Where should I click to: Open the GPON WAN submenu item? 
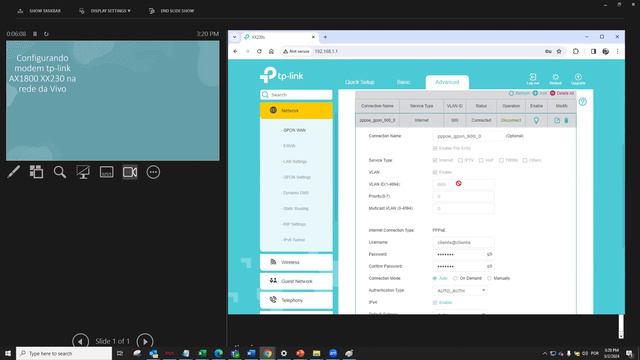click(x=294, y=130)
